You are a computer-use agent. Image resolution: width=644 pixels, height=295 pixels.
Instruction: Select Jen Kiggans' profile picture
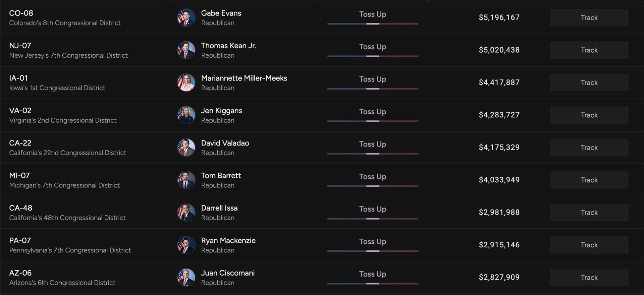pyautogui.click(x=186, y=115)
